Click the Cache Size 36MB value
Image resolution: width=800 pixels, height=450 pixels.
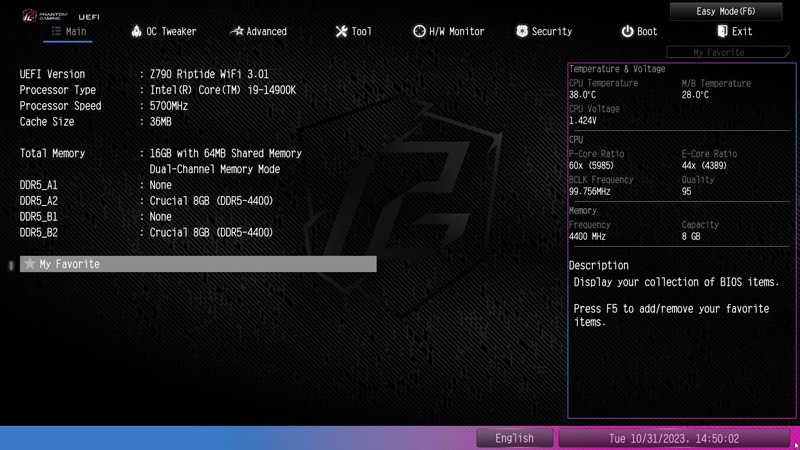tap(160, 121)
